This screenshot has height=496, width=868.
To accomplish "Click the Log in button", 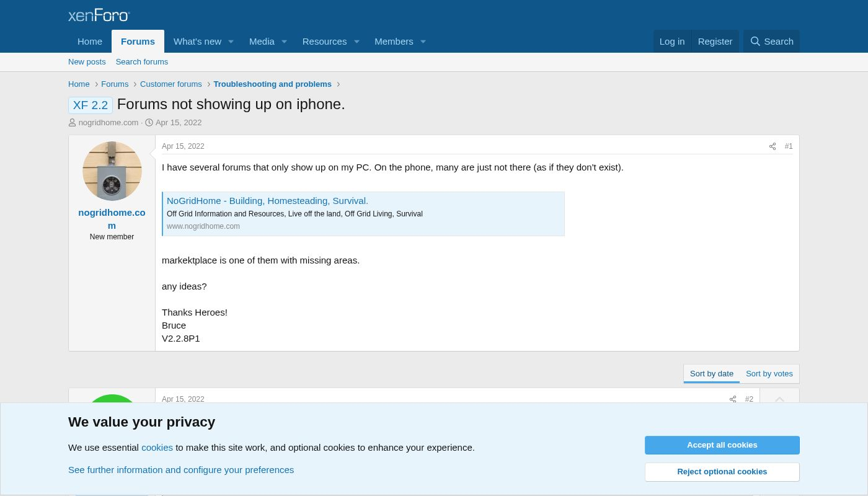I will (671, 42).
